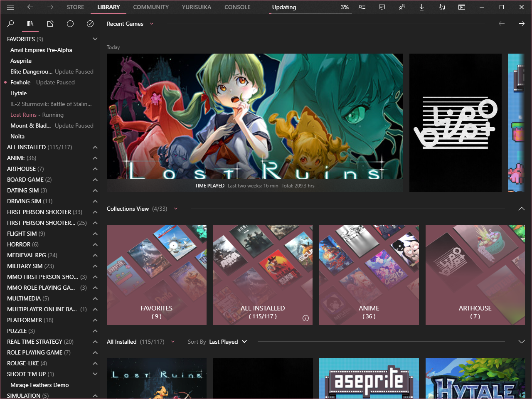Expand the DATING SIM category

(x=95, y=190)
